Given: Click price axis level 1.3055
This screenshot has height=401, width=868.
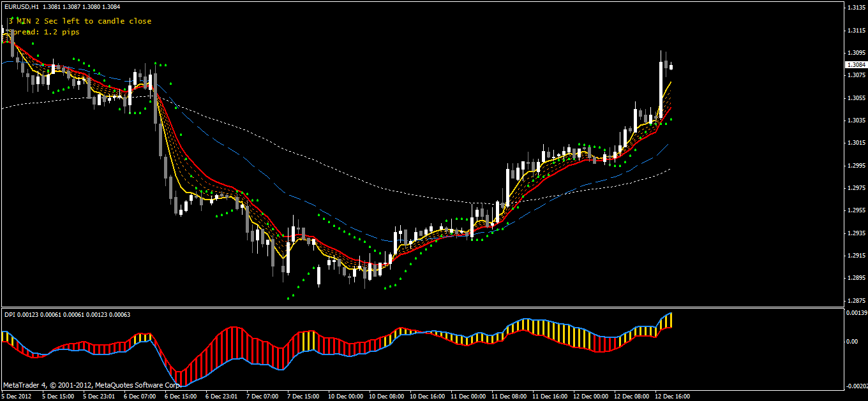Looking at the screenshot, I should click(856, 98).
